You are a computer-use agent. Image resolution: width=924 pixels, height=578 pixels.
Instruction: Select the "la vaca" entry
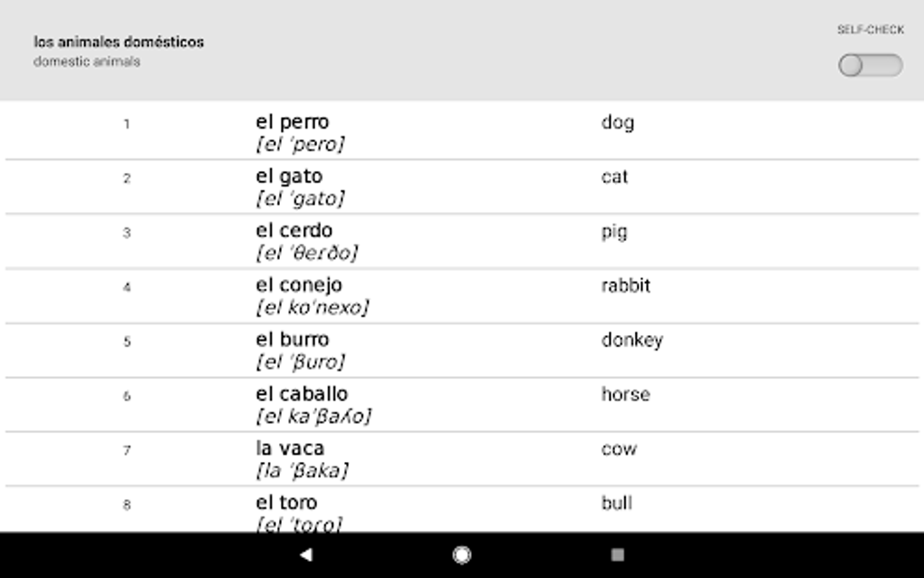[289, 448]
